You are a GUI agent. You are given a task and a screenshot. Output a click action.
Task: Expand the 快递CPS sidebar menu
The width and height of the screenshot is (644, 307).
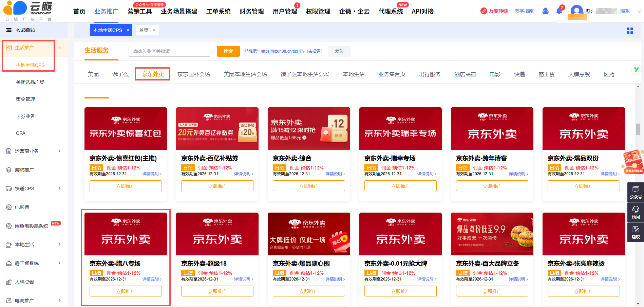click(60, 188)
